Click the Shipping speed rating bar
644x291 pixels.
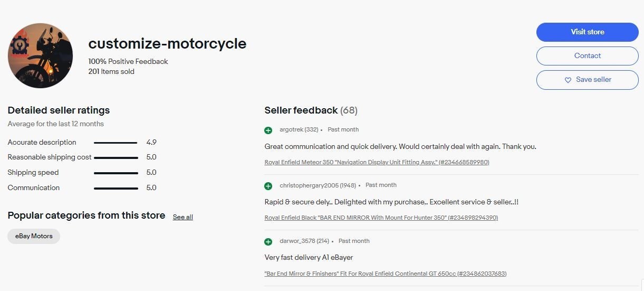(116, 173)
